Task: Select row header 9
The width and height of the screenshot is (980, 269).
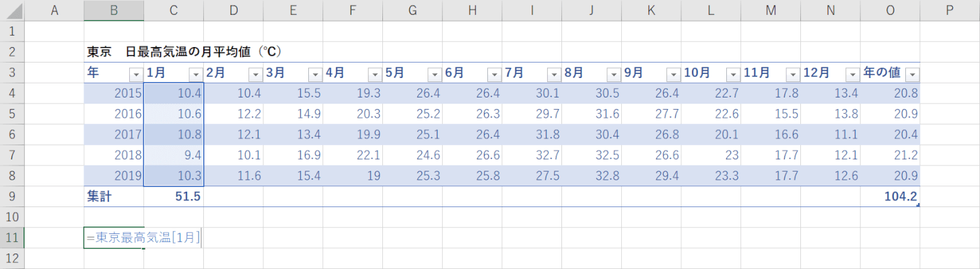Action: pos(12,196)
